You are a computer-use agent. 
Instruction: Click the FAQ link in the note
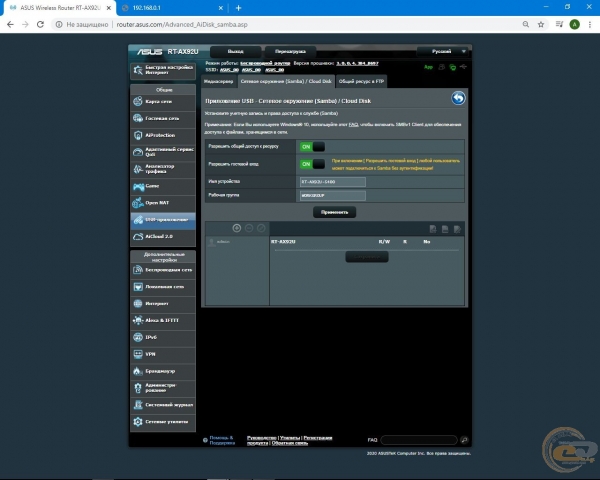point(353,125)
